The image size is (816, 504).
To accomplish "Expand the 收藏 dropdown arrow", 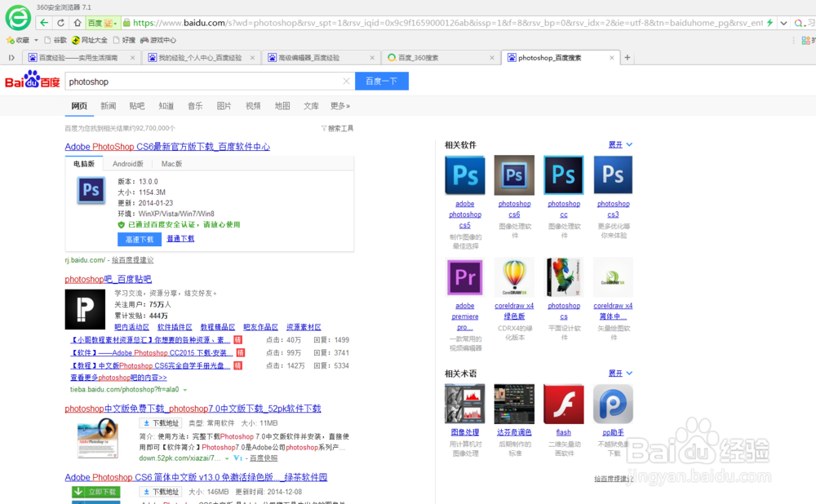I will tap(36, 40).
